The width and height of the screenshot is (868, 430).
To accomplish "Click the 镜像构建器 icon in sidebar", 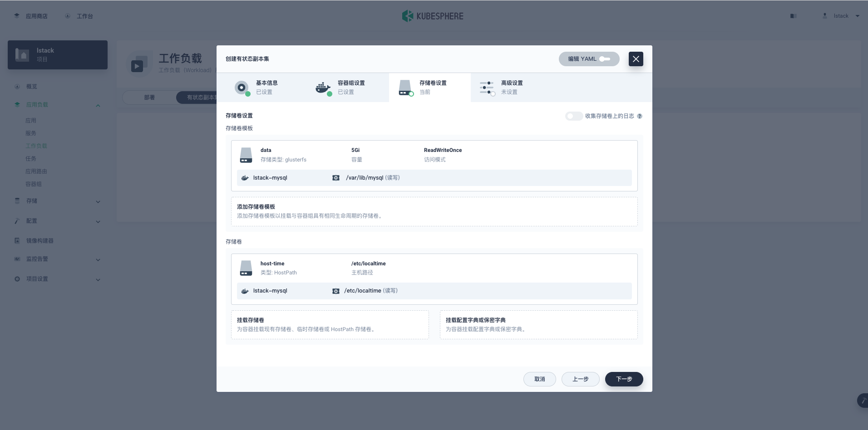I will [17, 241].
